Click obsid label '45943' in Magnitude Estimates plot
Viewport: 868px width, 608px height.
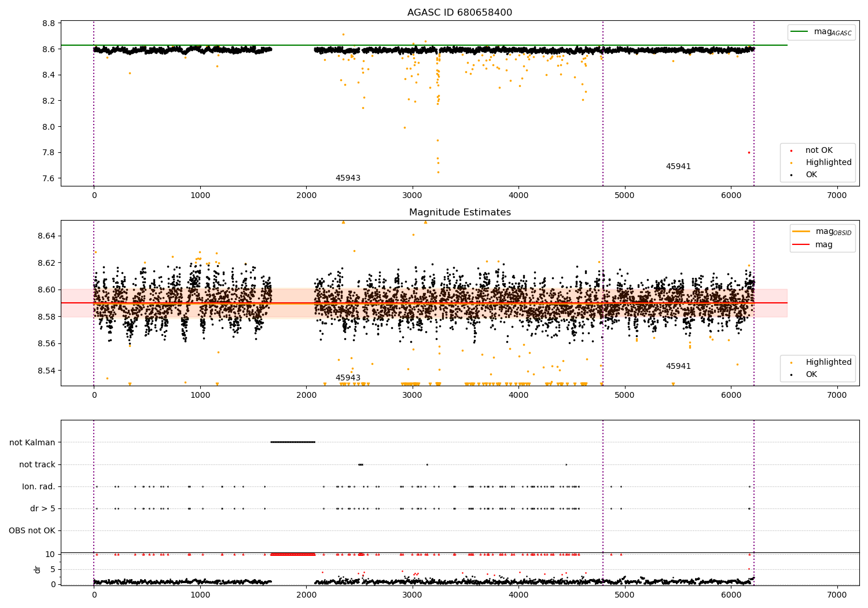pyautogui.click(x=348, y=378)
